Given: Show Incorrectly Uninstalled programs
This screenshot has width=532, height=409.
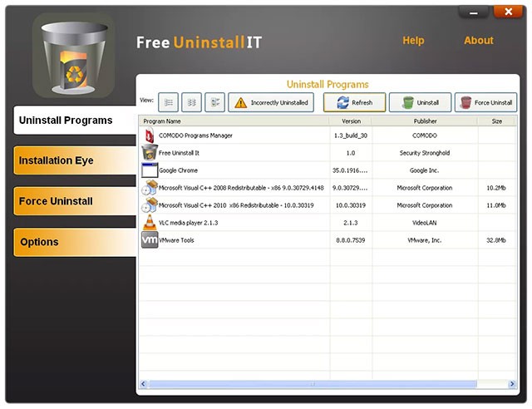Looking at the screenshot, I should [x=271, y=102].
